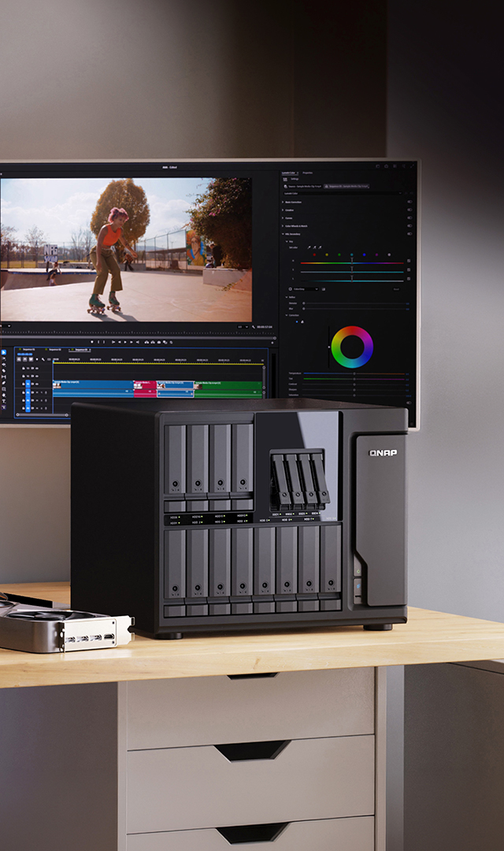504x851 pixels.
Task: Expand the Creative section
Action: click(x=283, y=210)
